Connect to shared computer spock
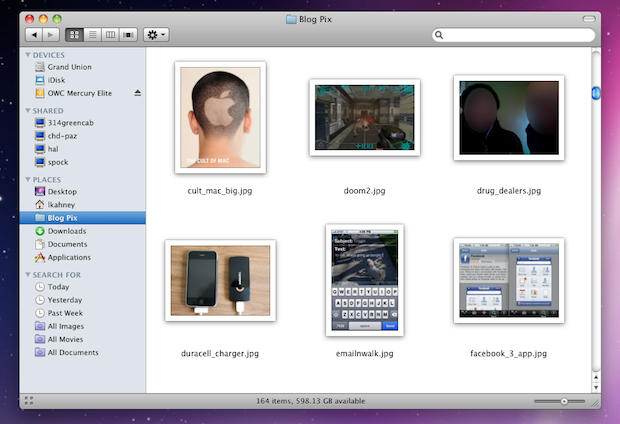Image resolution: width=620 pixels, height=424 pixels. [58, 161]
